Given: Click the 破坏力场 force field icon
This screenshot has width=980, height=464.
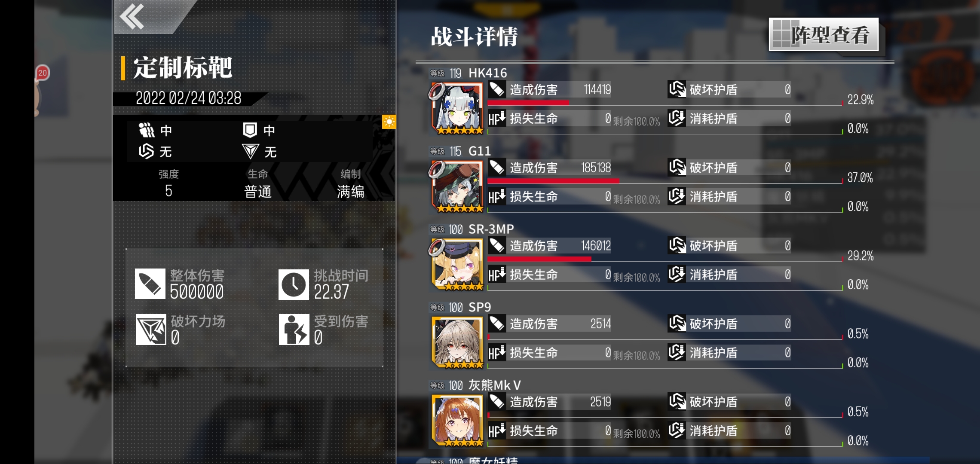Looking at the screenshot, I should (x=151, y=330).
